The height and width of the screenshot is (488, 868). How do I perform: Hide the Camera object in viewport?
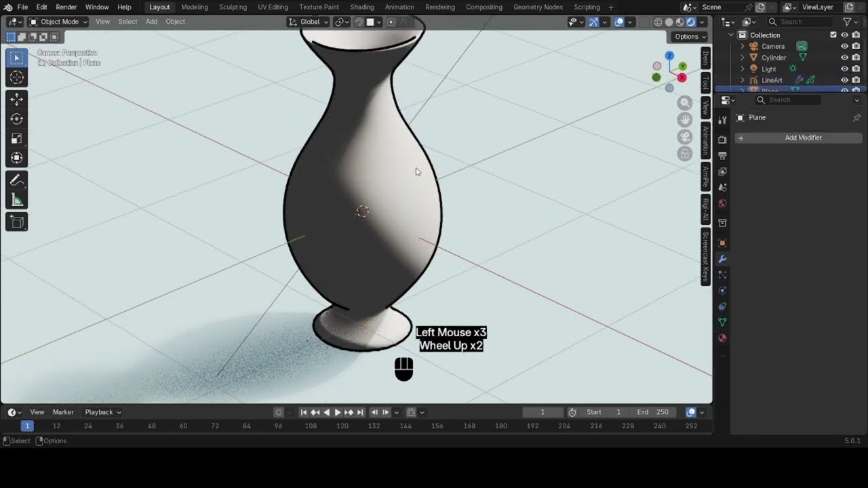pos(845,46)
